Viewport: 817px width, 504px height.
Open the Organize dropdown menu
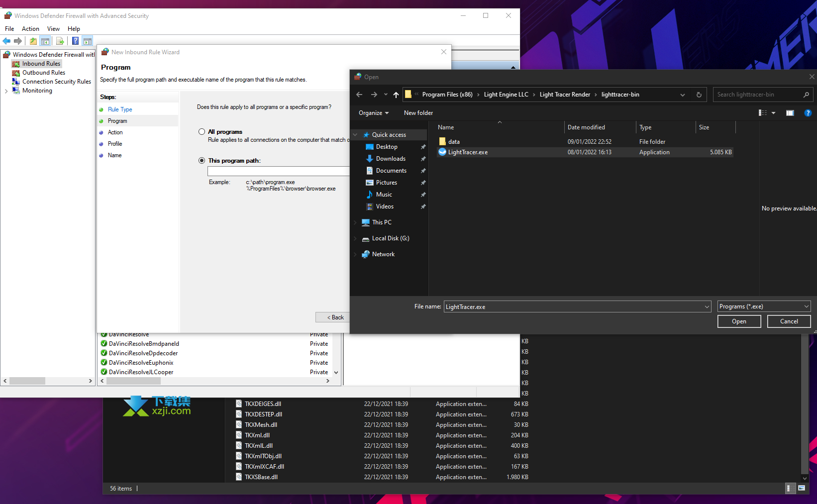(374, 113)
